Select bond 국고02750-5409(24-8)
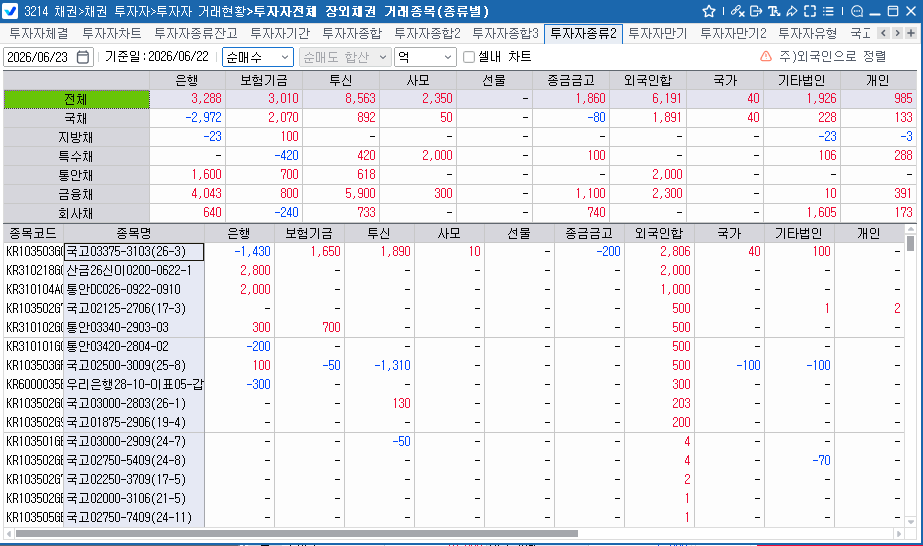 pos(134,460)
